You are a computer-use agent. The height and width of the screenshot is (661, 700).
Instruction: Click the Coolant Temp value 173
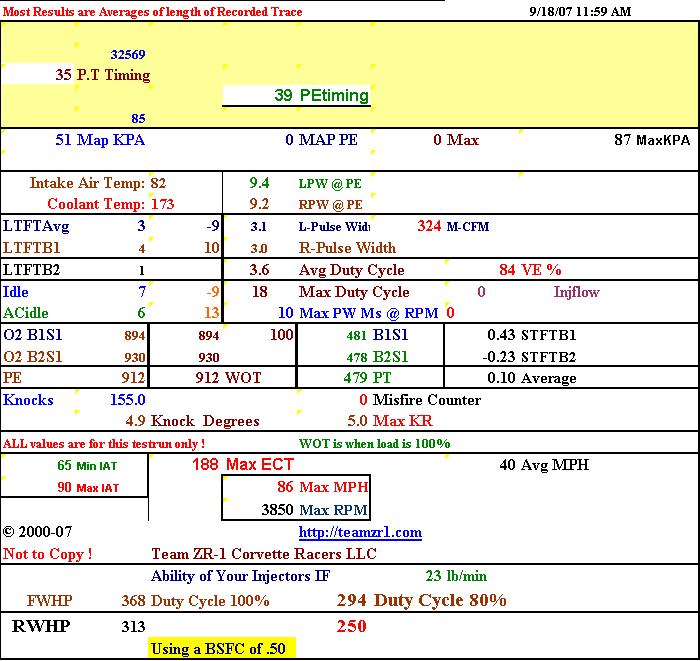[162, 205]
